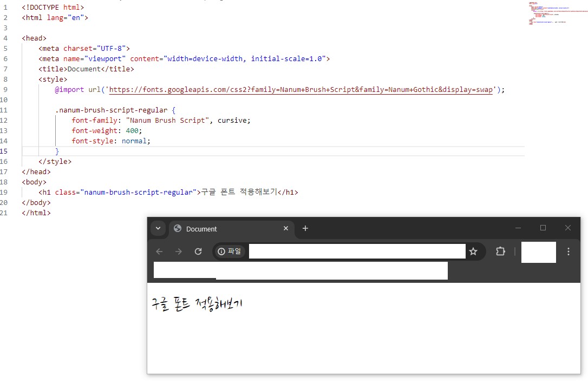This screenshot has height=384, width=588.
Task: Minimize the Chrome window
Action: [518, 228]
